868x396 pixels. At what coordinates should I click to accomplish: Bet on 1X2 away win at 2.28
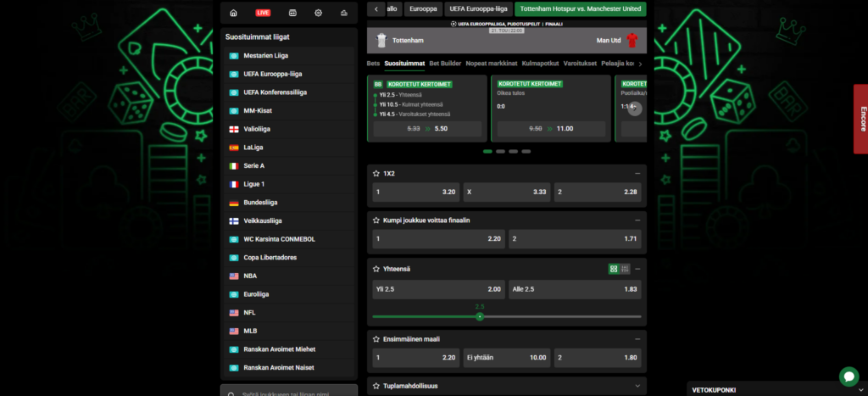(598, 192)
